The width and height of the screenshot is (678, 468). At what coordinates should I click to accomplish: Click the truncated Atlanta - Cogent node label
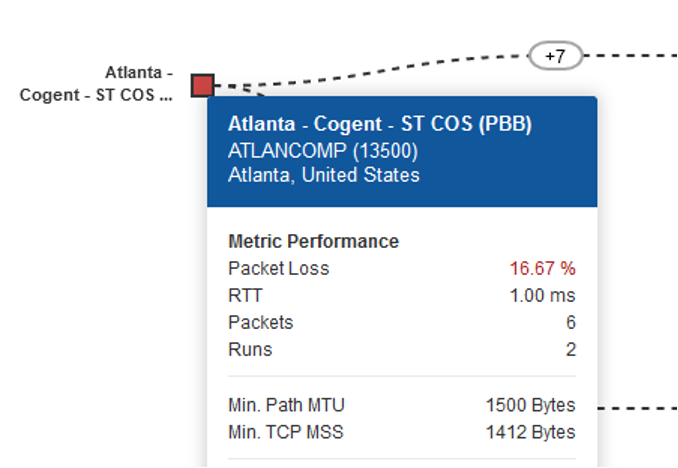[96, 83]
